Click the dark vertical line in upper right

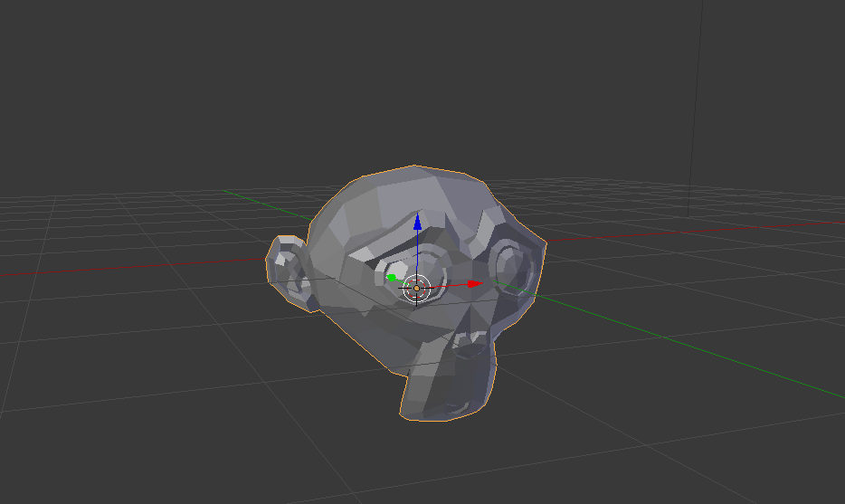click(x=696, y=109)
